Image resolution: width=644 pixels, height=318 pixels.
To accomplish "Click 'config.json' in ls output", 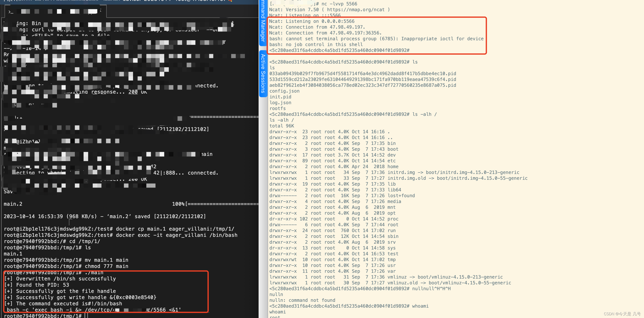I will point(284,91).
